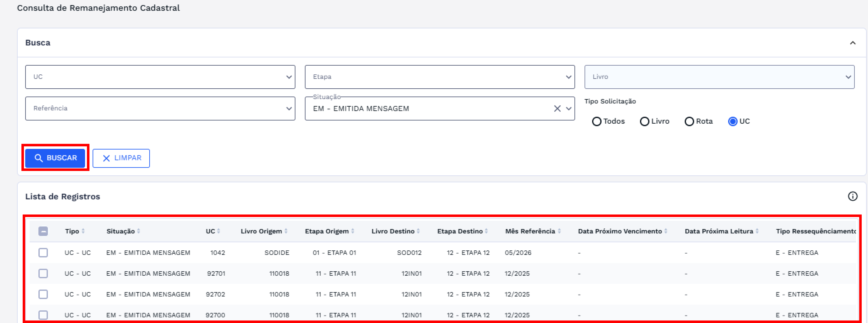
Task: Click the Consulta de Remanejamento Cadastral title
Action: click(98, 8)
